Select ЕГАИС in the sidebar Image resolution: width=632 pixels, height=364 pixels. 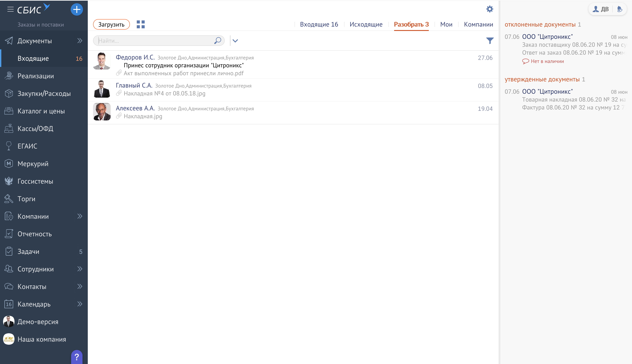coord(27,146)
